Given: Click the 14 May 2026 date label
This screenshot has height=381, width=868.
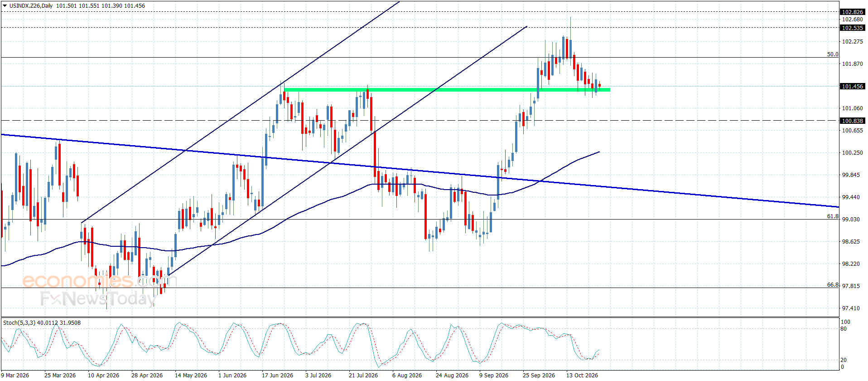Looking at the screenshot, I should click(x=191, y=375).
